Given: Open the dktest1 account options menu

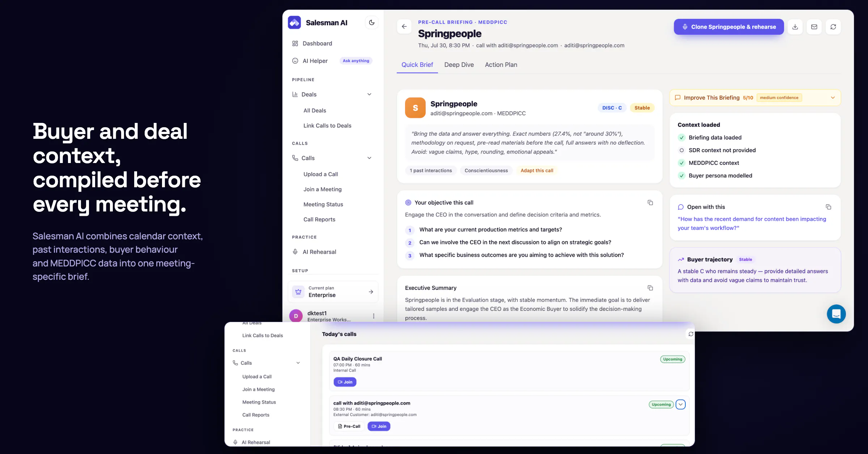Looking at the screenshot, I should point(374,316).
